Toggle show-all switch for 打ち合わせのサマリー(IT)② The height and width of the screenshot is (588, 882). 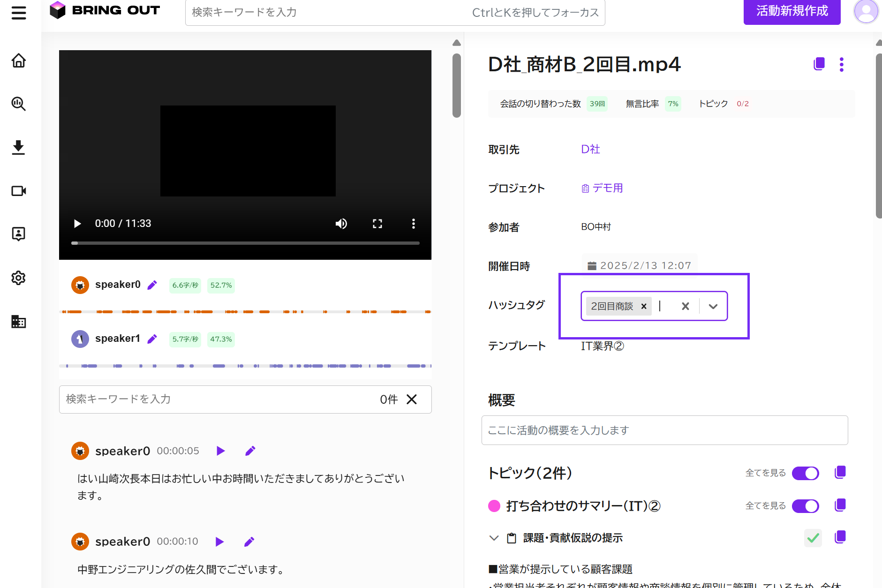[805, 506]
